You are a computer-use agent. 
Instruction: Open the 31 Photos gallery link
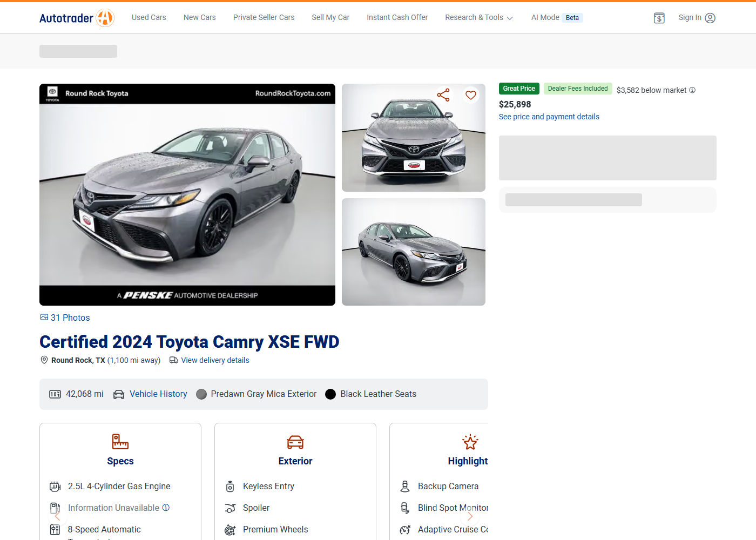[70, 318]
